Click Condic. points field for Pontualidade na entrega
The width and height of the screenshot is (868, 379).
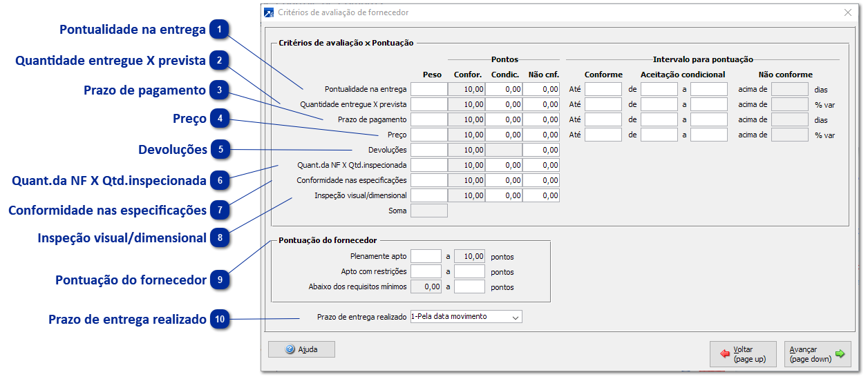[x=504, y=89]
